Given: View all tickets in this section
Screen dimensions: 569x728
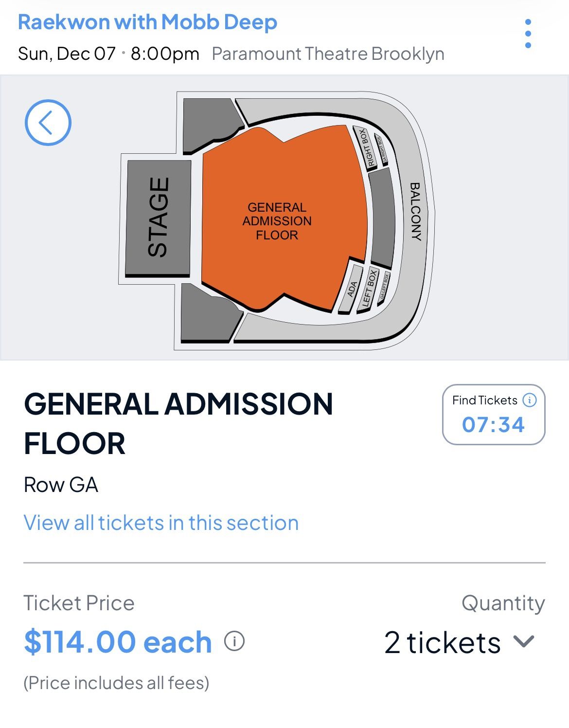Looking at the screenshot, I should click(x=161, y=522).
